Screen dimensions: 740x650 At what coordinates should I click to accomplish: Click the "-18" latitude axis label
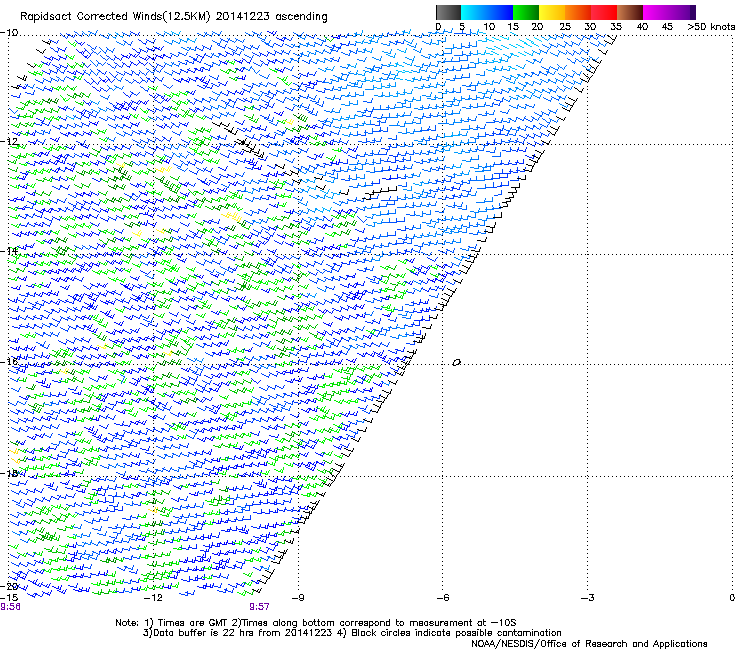pos(9,473)
